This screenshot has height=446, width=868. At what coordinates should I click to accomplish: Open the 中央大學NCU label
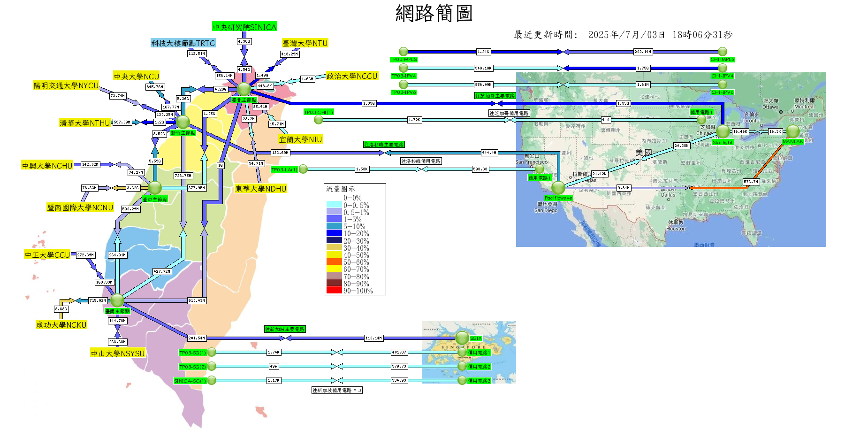pyautogui.click(x=137, y=77)
